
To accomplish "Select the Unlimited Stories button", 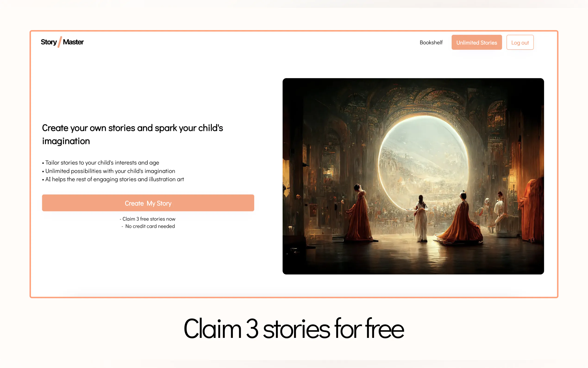I will coord(476,42).
